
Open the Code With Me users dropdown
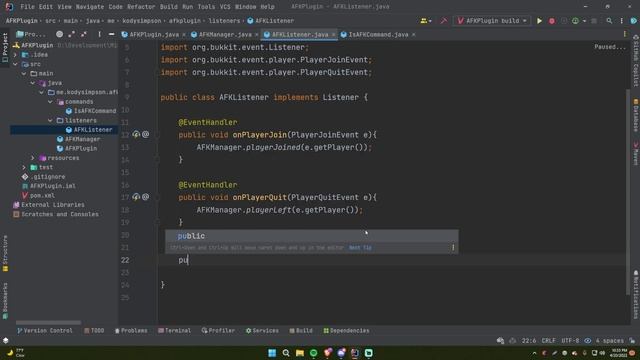click(426, 21)
